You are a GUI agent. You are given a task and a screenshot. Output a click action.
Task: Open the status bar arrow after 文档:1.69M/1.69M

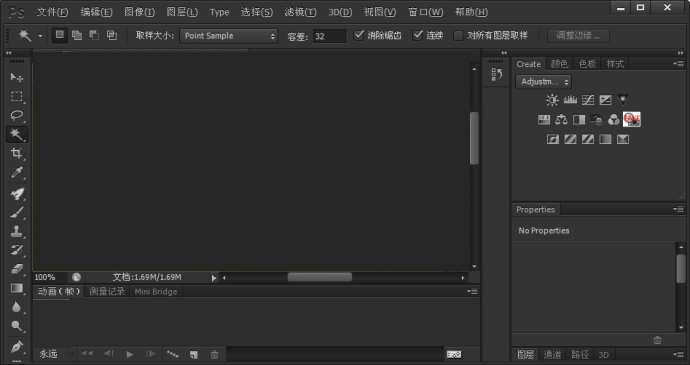click(x=213, y=278)
